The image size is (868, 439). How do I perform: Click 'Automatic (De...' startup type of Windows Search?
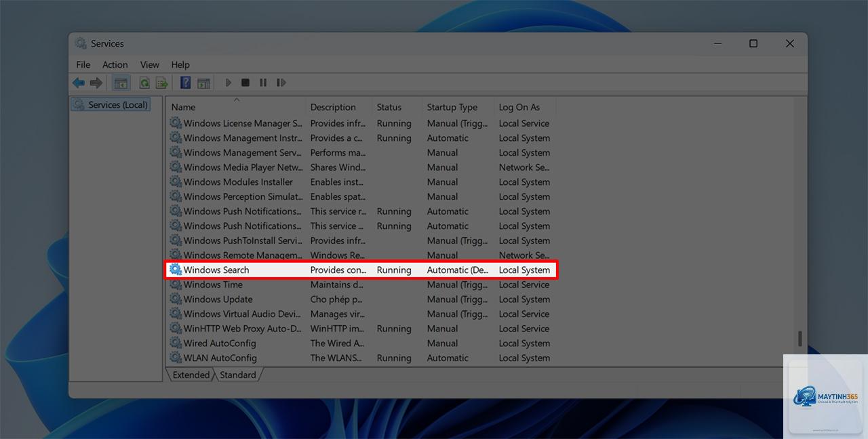point(458,270)
